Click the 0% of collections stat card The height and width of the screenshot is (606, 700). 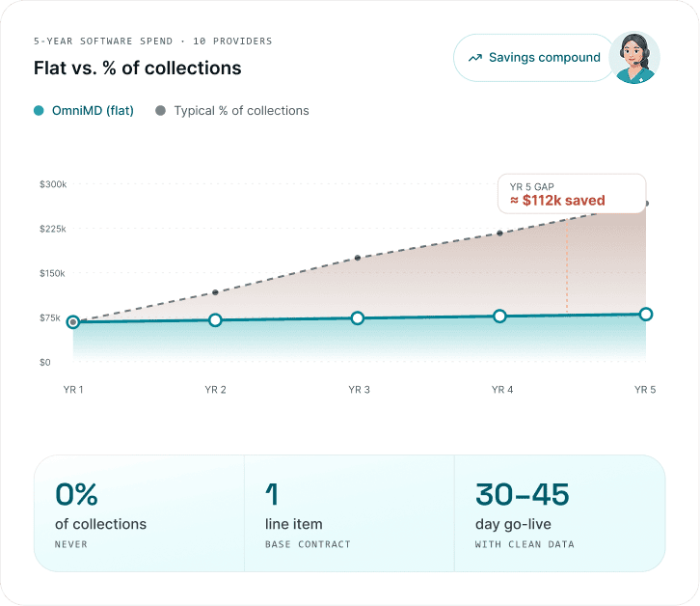point(139,513)
